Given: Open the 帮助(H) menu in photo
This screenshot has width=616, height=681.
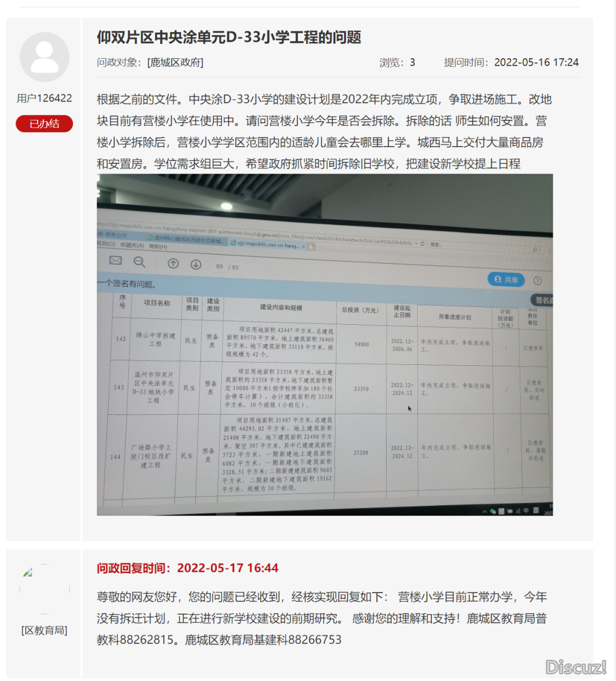Looking at the screenshot, I should (x=158, y=247).
